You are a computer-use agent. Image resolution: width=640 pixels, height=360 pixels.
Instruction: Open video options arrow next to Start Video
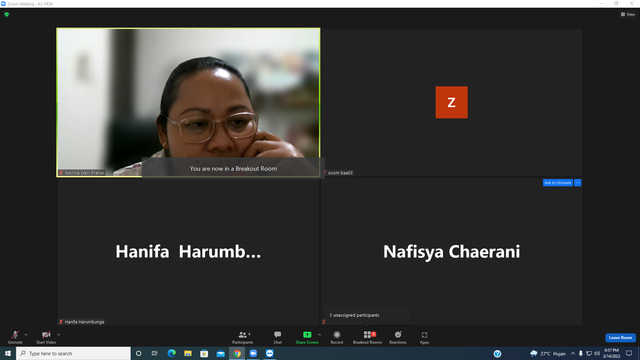pos(59,335)
